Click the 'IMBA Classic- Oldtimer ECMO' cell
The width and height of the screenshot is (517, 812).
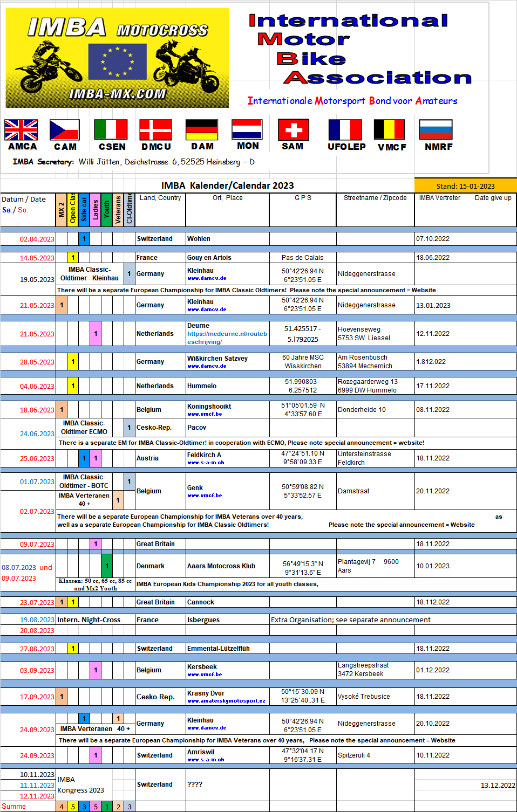[84, 428]
